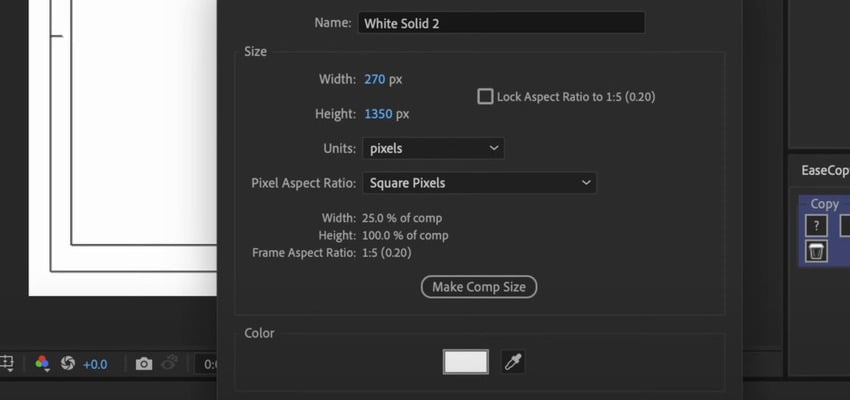
Task: Click the Name field containing White Solid 2
Action: click(x=501, y=23)
